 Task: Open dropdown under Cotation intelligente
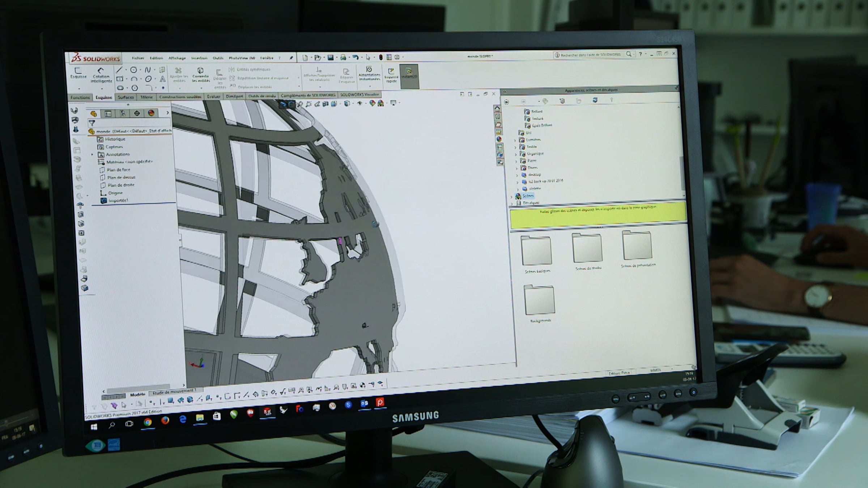click(x=102, y=88)
